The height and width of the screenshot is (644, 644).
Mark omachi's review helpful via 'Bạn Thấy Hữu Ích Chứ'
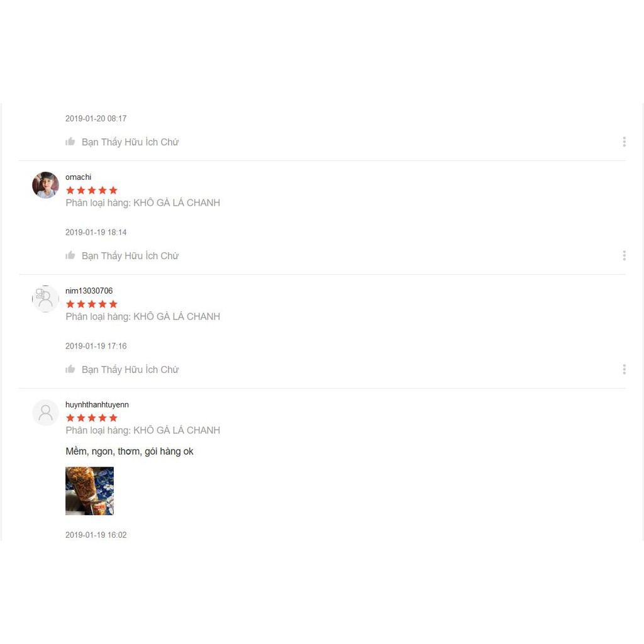click(x=130, y=256)
